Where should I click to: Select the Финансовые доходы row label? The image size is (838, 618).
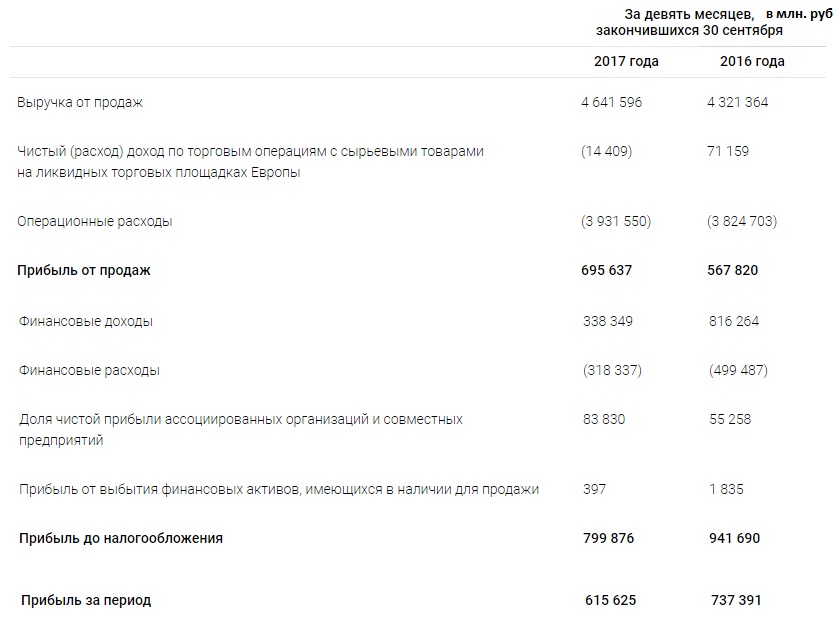[86, 321]
